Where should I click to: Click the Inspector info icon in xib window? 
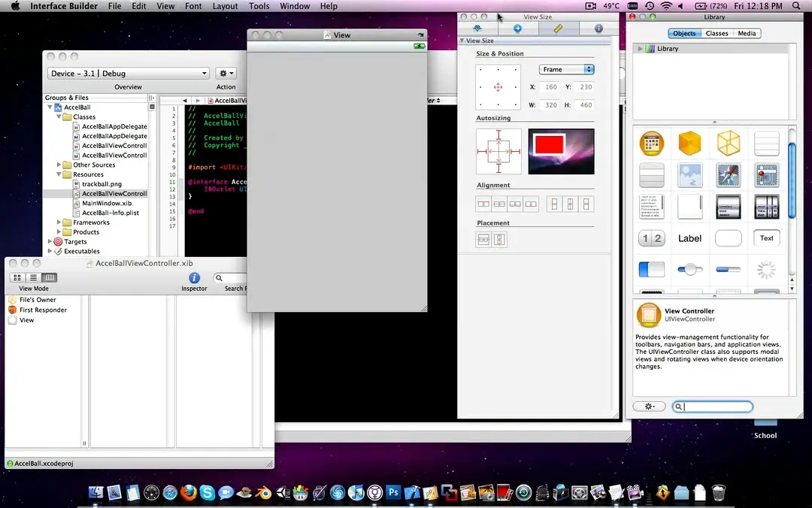pos(194,278)
